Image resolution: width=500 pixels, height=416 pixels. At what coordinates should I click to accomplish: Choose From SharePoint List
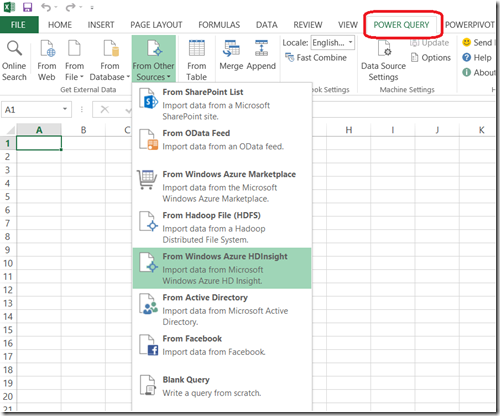point(222,104)
